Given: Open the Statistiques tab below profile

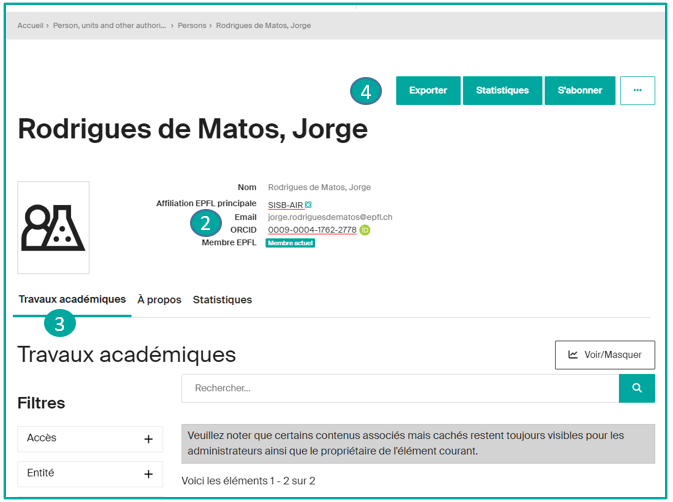Looking at the screenshot, I should click(x=222, y=300).
